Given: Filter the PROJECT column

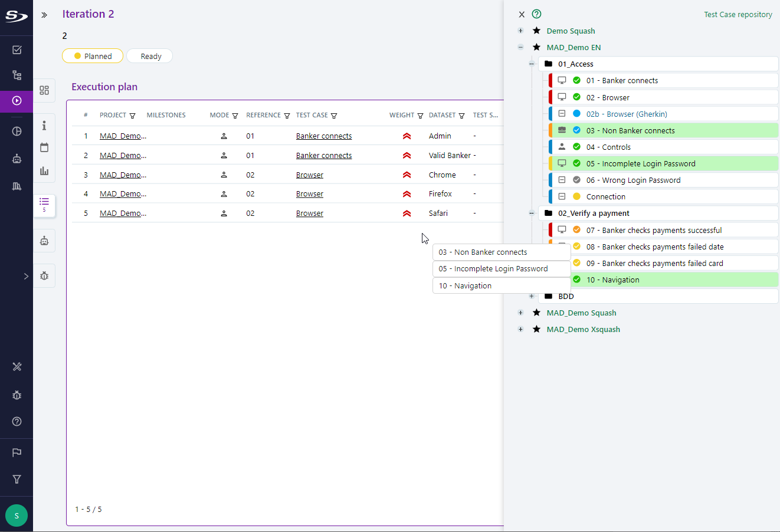Looking at the screenshot, I should coord(133,116).
